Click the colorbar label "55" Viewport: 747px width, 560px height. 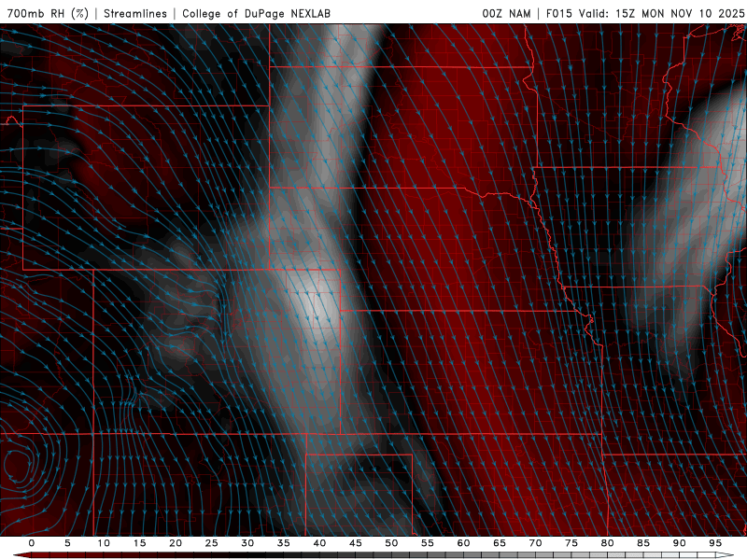pos(428,543)
